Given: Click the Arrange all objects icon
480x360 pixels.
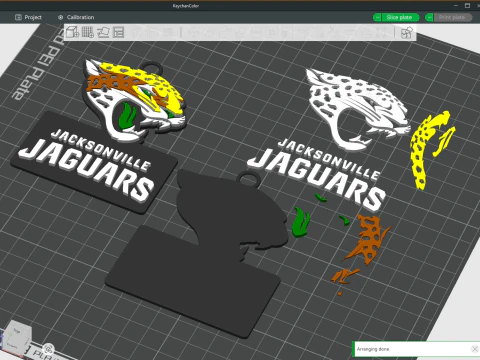Looking at the screenshot, I should tap(119, 32).
